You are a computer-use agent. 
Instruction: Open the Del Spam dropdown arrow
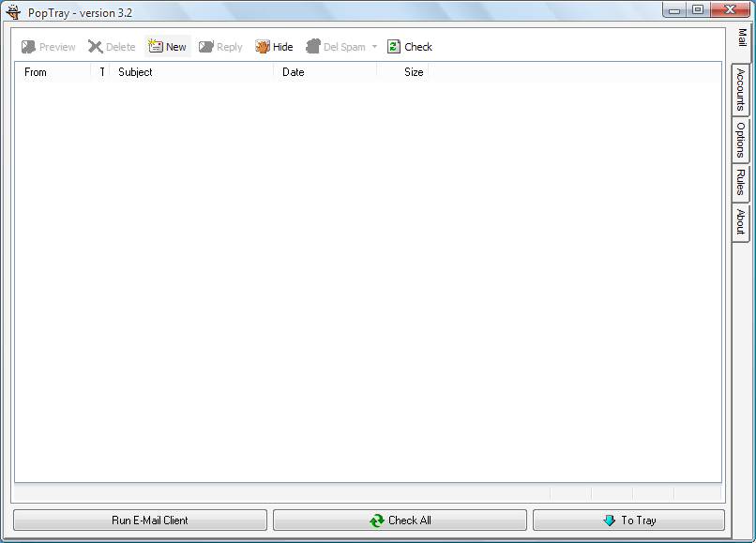[x=374, y=47]
